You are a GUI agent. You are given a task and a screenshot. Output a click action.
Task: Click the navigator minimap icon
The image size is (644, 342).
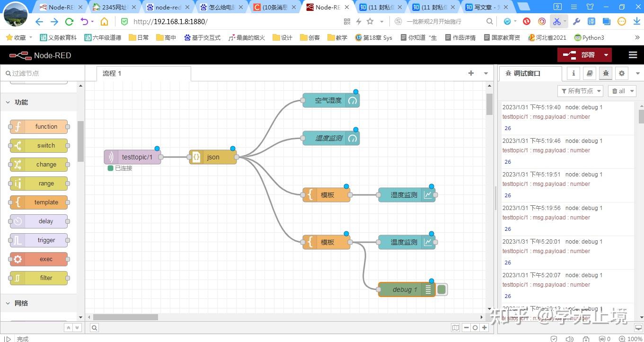point(455,327)
